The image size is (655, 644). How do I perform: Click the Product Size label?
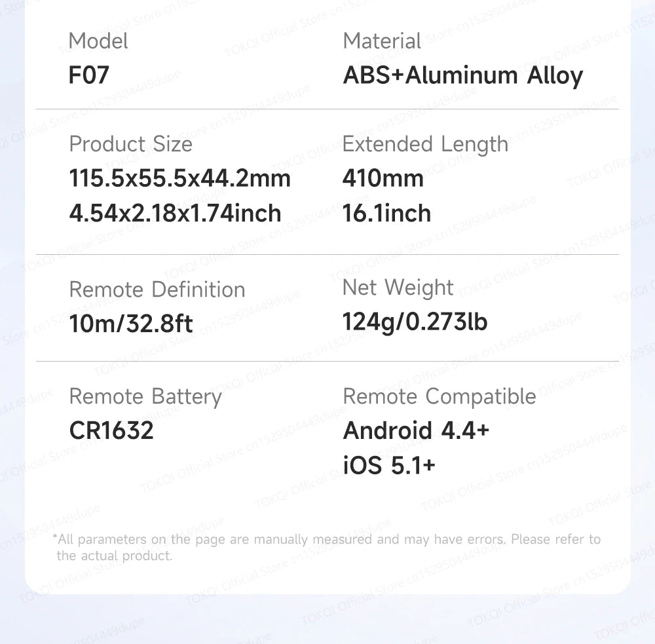coord(130,144)
